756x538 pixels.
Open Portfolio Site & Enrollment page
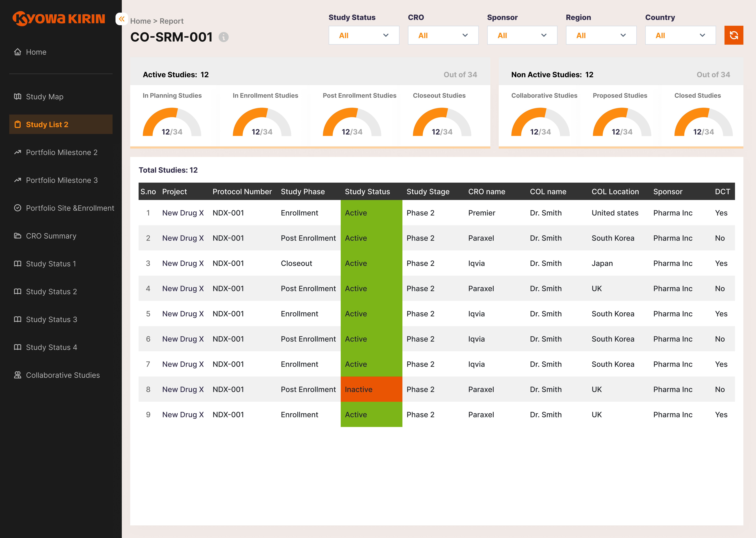(x=64, y=208)
